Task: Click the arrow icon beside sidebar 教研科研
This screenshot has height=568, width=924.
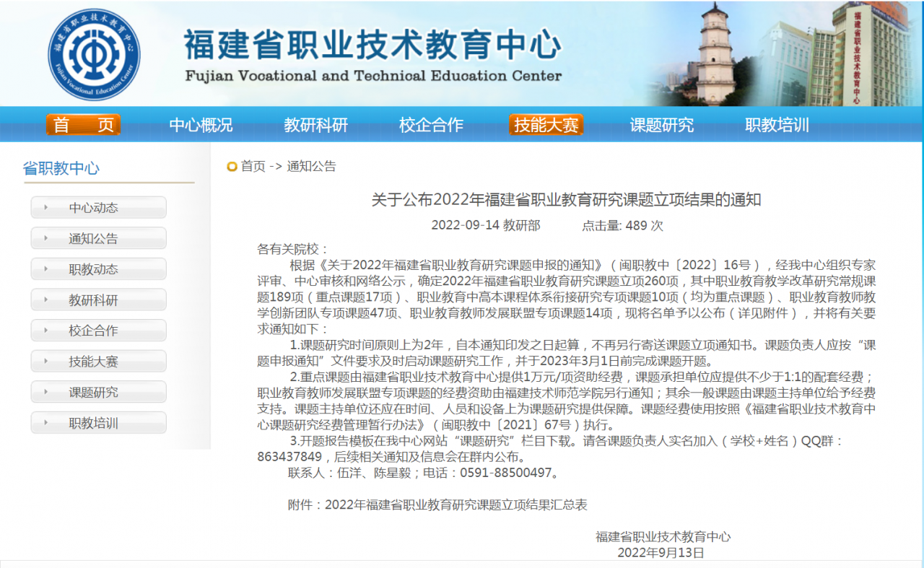Action: [x=46, y=300]
